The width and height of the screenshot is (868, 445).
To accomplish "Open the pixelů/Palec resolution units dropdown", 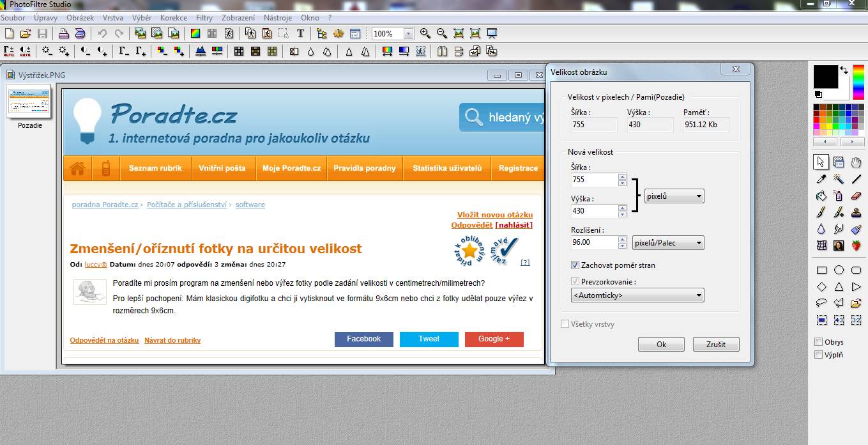I will [x=668, y=242].
